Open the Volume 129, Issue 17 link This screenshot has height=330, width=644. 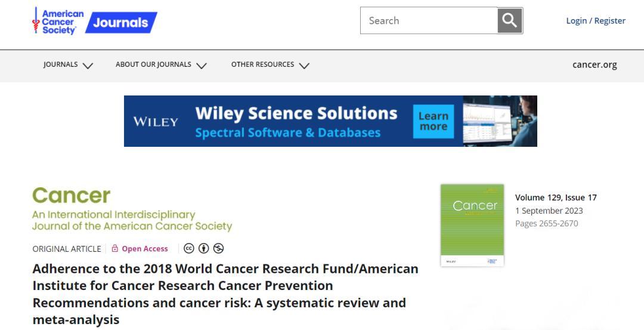(x=556, y=198)
